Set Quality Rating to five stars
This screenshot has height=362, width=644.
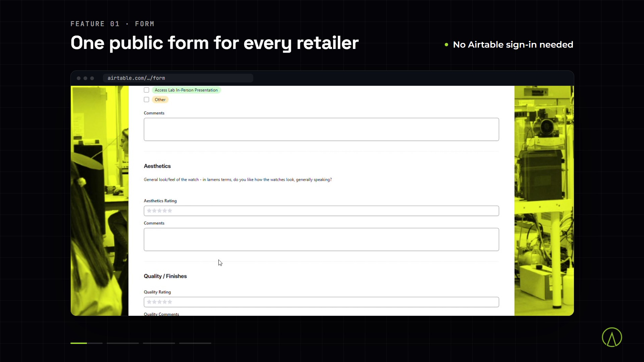tap(170, 302)
